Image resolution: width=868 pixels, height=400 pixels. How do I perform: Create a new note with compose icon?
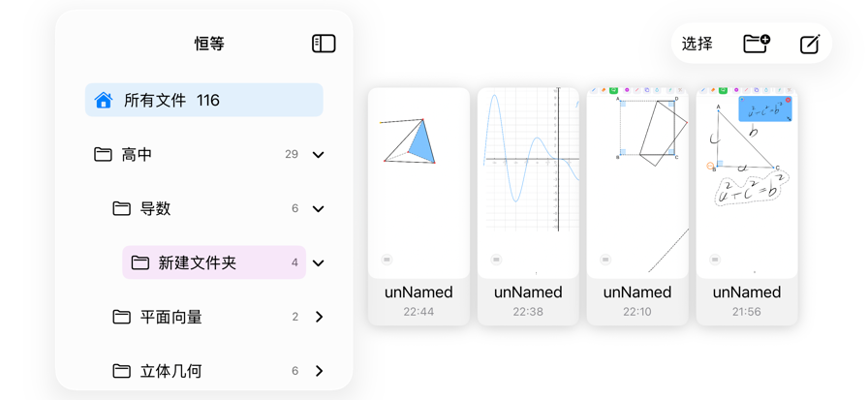[x=810, y=44]
